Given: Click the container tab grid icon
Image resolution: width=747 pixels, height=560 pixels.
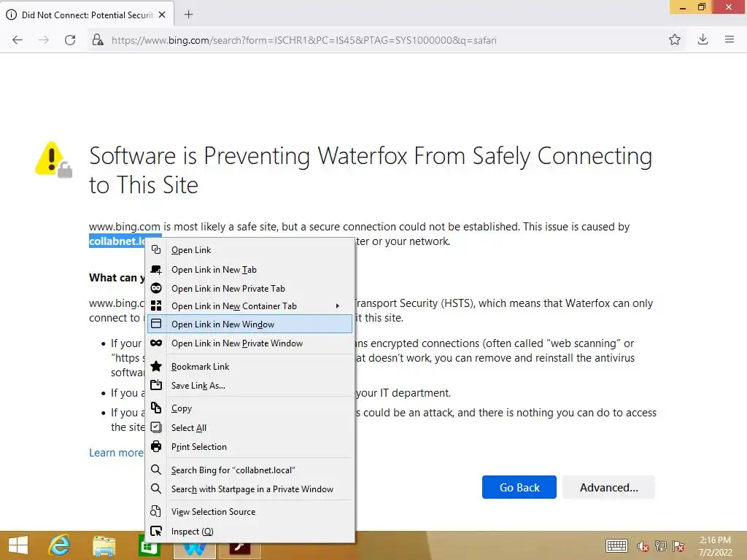Looking at the screenshot, I should (x=156, y=306).
